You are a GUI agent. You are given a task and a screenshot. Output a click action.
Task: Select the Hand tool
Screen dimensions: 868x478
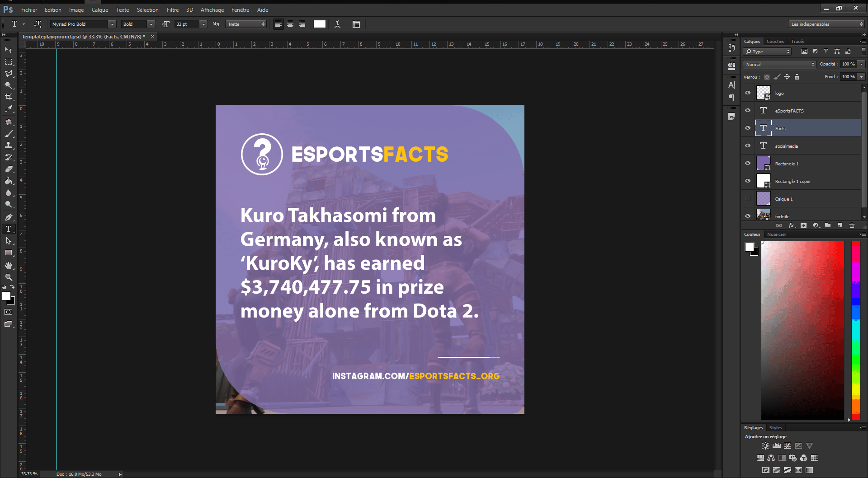click(9, 266)
